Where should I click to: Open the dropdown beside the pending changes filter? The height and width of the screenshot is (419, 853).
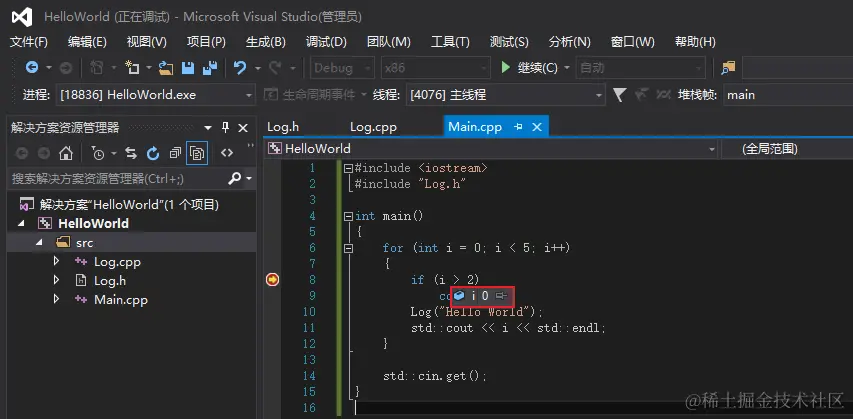point(114,153)
